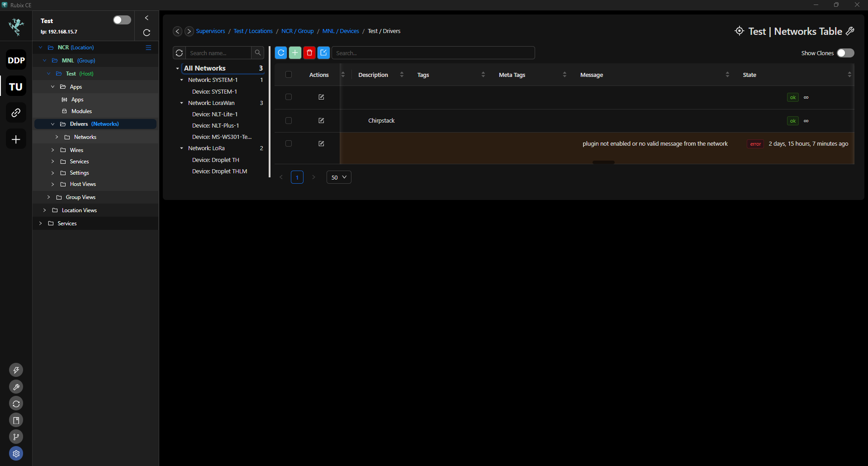Add a new network with green plus

tap(295, 53)
